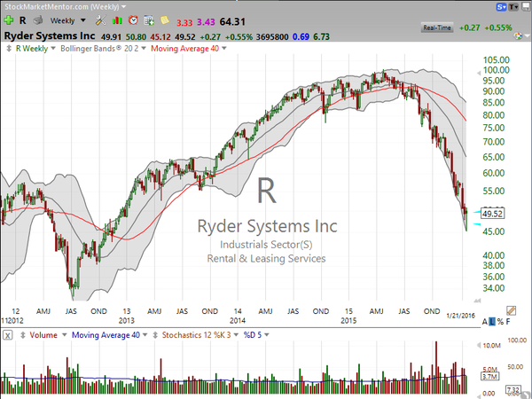This screenshot has width=532, height=399.
Task: Click the magenta 3.43 value
Action: tap(206, 22)
